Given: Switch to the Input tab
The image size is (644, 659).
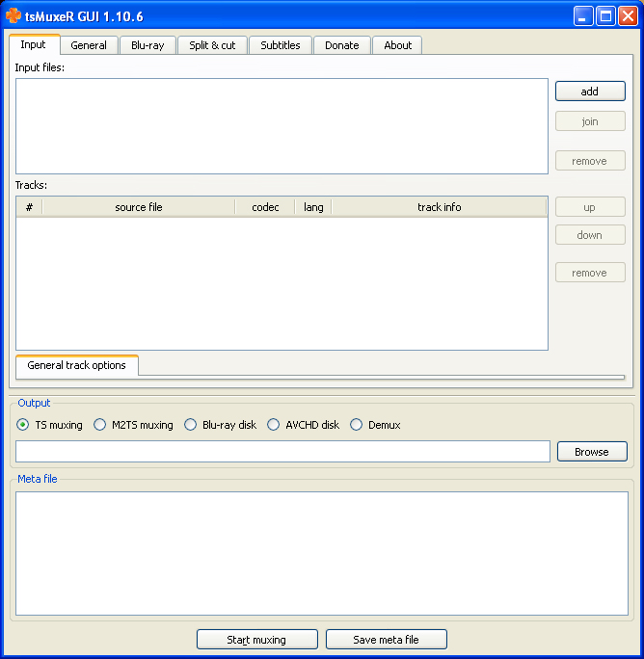Looking at the screenshot, I should (x=34, y=44).
